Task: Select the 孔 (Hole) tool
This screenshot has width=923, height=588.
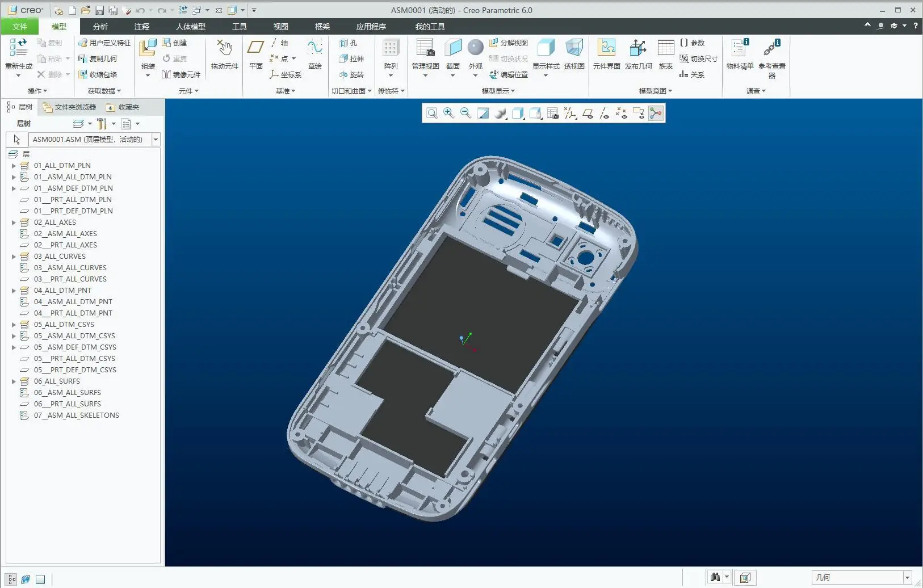Action: point(351,43)
